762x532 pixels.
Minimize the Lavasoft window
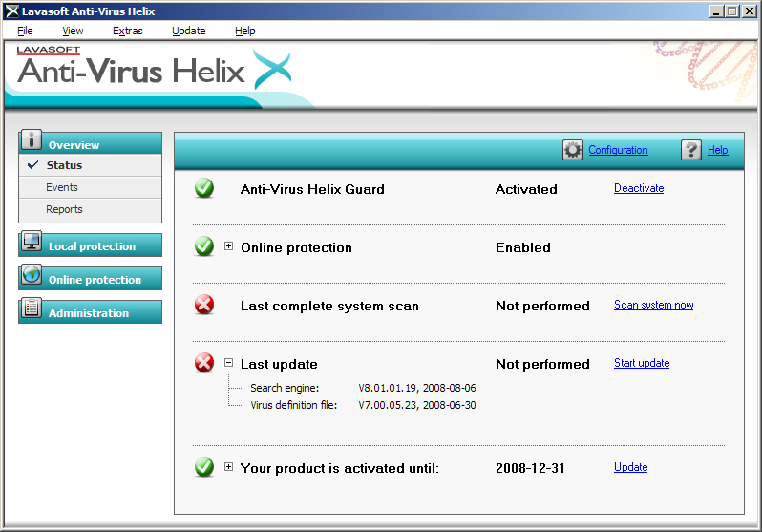tap(715, 11)
